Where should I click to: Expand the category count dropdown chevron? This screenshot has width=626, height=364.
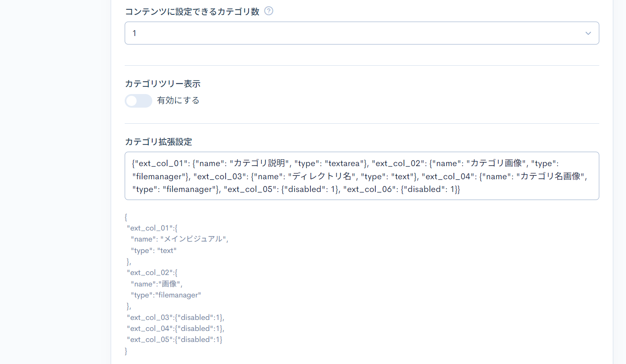tap(588, 33)
